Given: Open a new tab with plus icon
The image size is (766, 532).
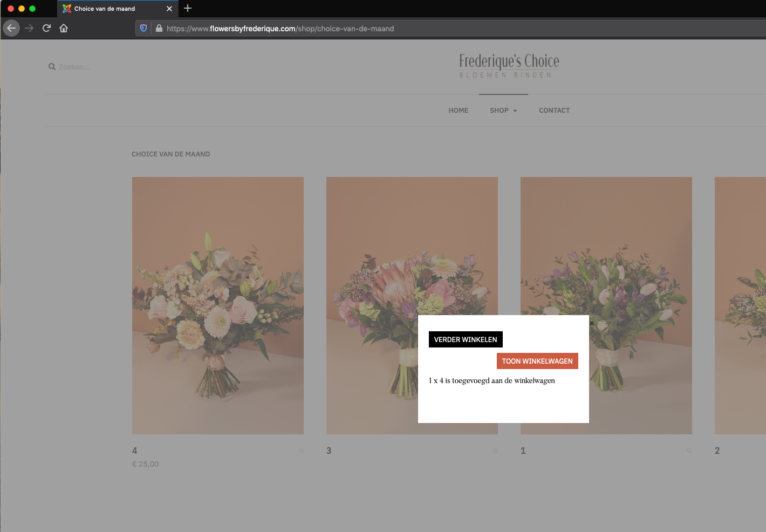Looking at the screenshot, I should pyautogui.click(x=188, y=8).
